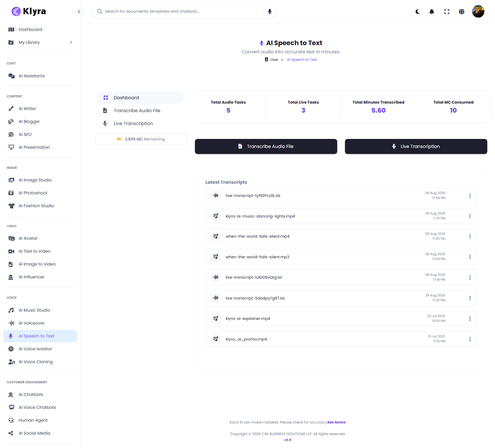Open AI Presentation icon
The image size is (495, 448).
coord(11,147)
